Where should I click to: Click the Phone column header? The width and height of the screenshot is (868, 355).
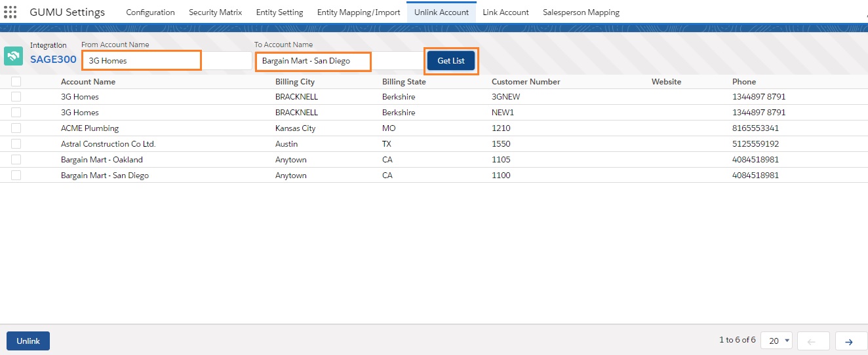coord(744,82)
